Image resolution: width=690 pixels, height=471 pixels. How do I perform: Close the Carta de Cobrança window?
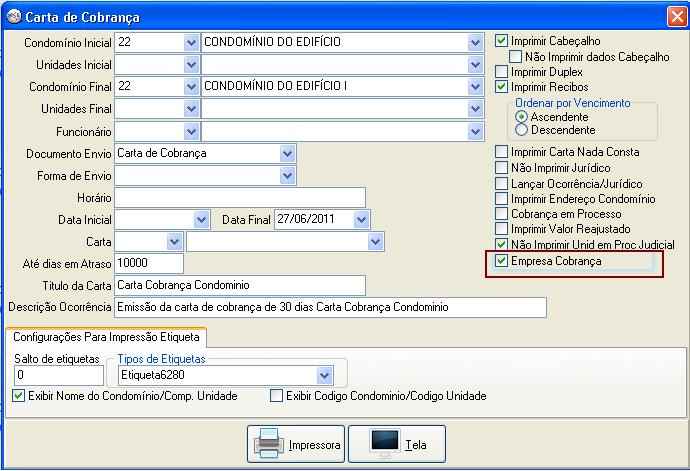(x=673, y=17)
